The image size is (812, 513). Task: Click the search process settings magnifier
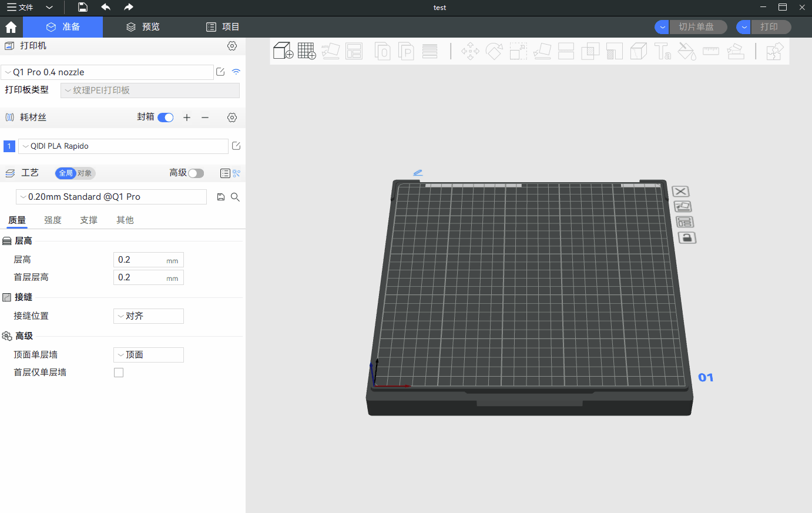click(235, 197)
